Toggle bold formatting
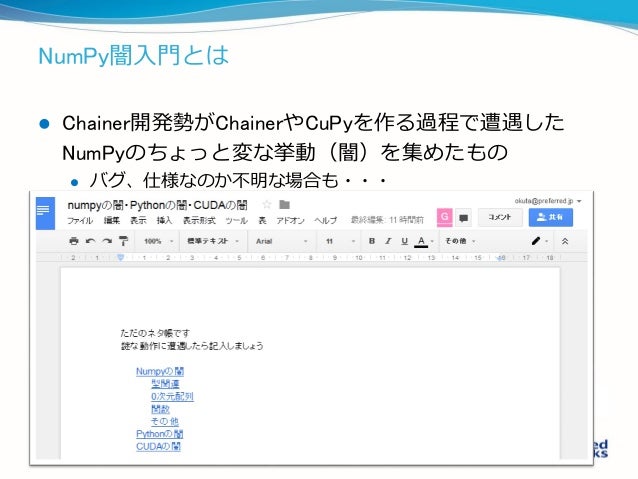 tap(371, 241)
